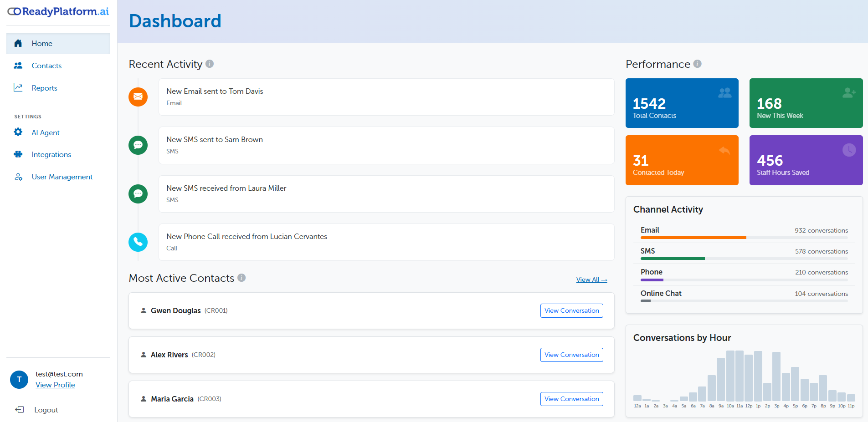Open View All contacts link
This screenshot has width=868, height=422.
(x=591, y=279)
